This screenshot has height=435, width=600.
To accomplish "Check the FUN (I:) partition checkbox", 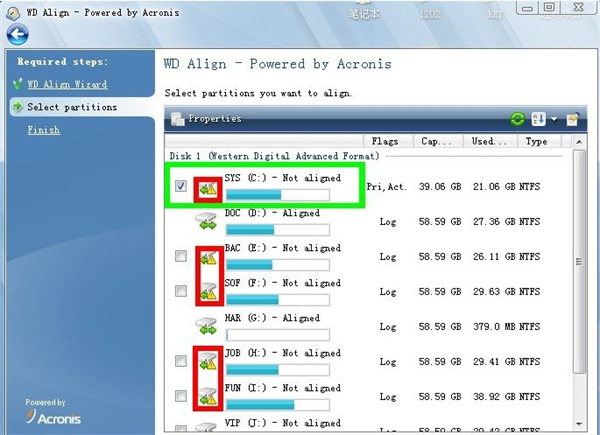I will click(181, 396).
